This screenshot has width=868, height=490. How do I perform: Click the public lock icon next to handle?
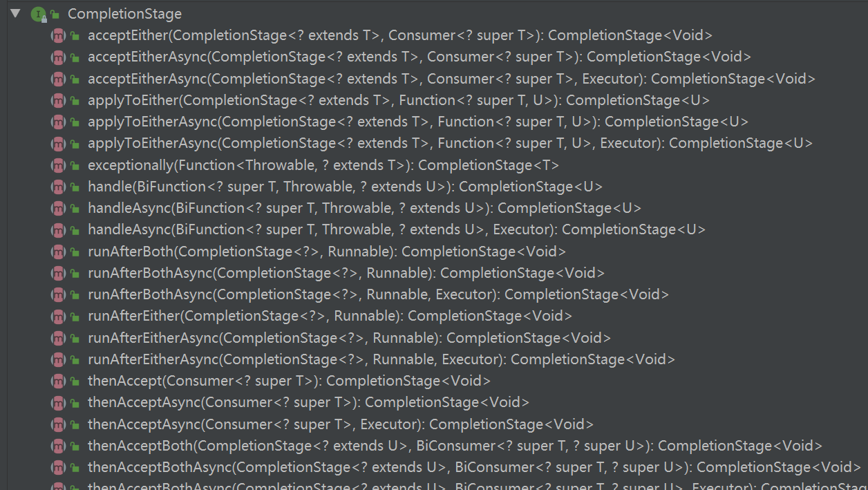75,187
